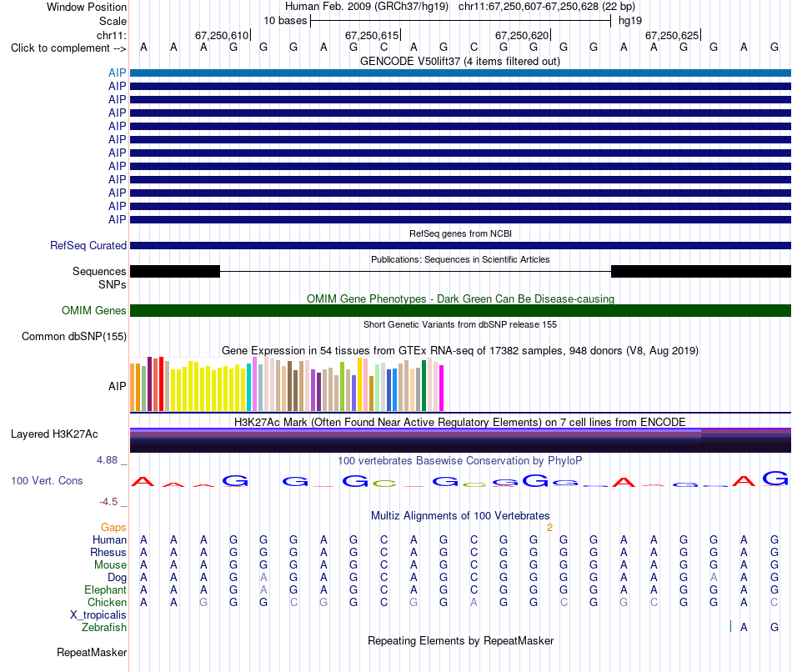792x672 pixels.
Task: Select the light-blue highlighted AIP transcript label
Action: pyautogui.click(x=118, y=73)
